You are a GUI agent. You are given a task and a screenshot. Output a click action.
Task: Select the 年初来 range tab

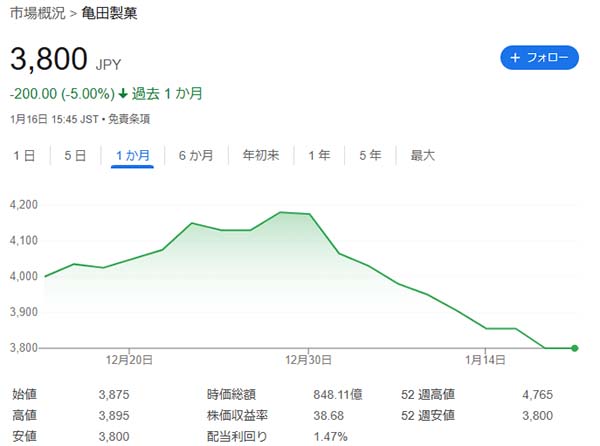pyautogui.click(x=261, y=155)
